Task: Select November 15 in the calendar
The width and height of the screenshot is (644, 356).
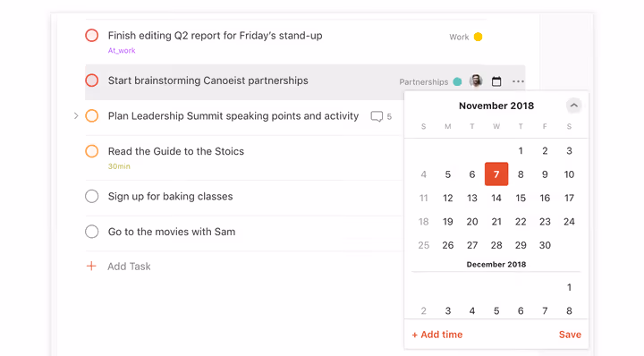Action: (521, 198)
